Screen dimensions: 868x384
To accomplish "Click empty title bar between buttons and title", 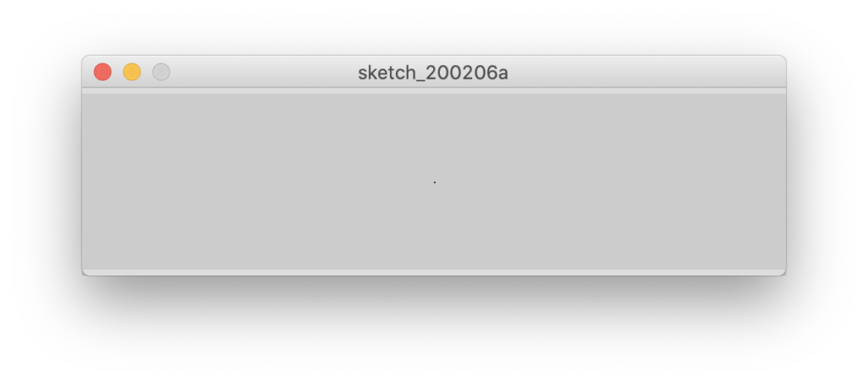I will 264,72.
